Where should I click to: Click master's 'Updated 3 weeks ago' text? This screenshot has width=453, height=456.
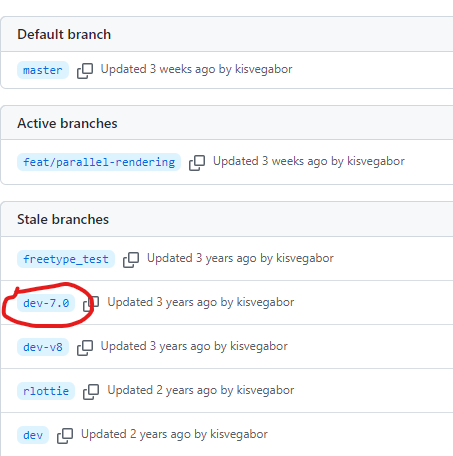(158, 69)
